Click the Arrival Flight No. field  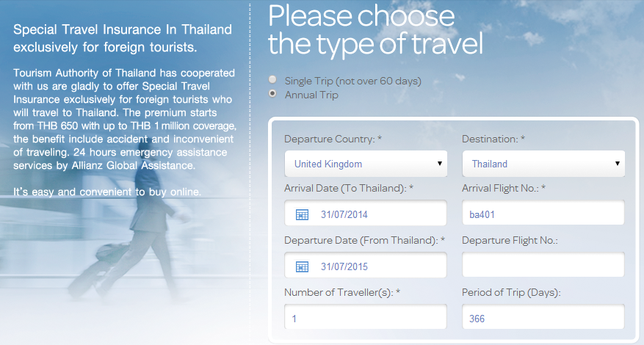point(543,214)
